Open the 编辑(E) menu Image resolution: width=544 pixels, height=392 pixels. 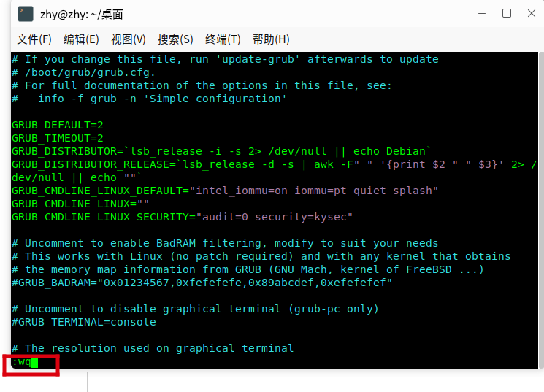click(81, 39)
